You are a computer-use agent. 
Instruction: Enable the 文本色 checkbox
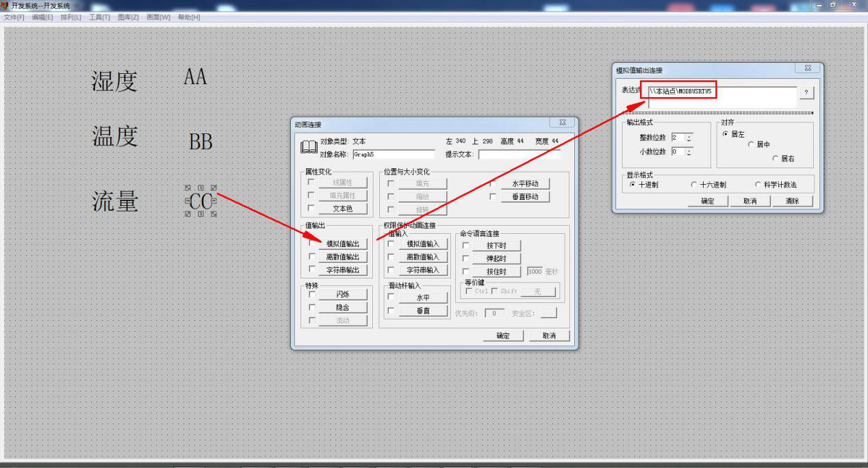312,209
